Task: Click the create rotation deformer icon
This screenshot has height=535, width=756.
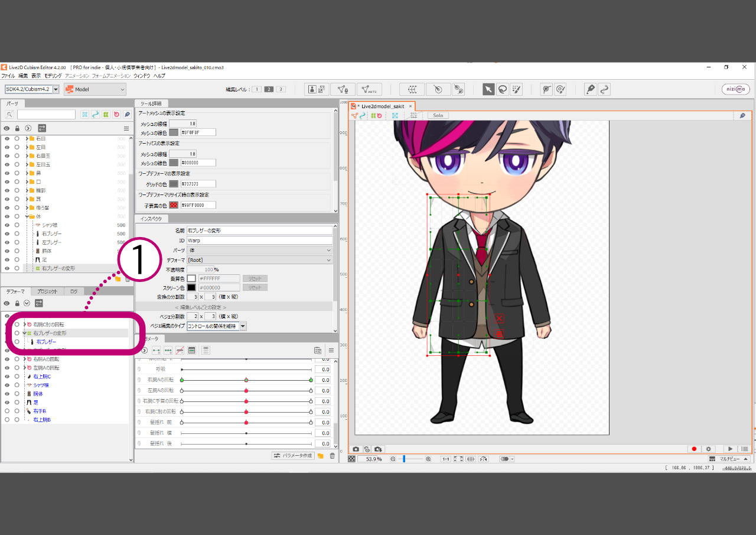Action: (438, 89)
